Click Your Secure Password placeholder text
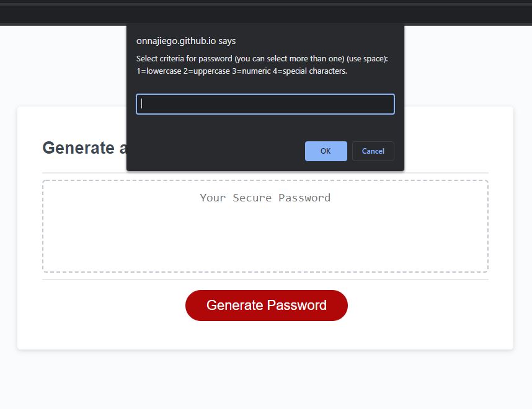Image resolution: width=532 pixels, height=409 pixels. (265, 198)
